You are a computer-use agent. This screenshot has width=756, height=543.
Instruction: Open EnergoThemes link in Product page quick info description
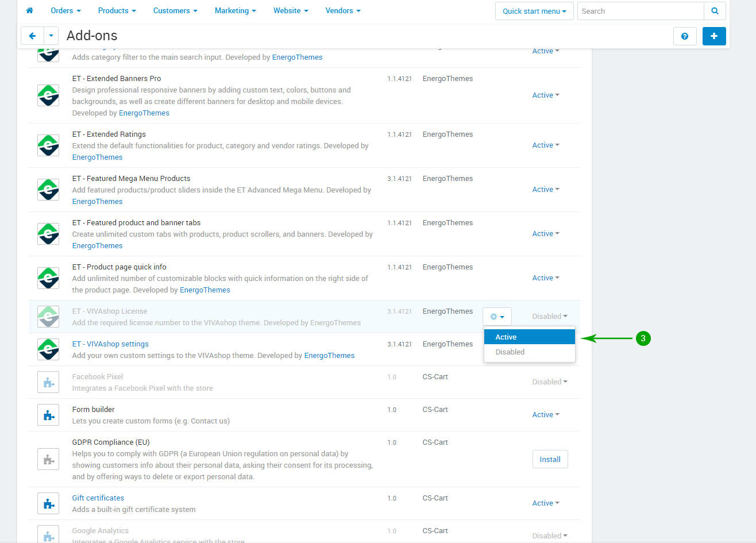(205, 290)
